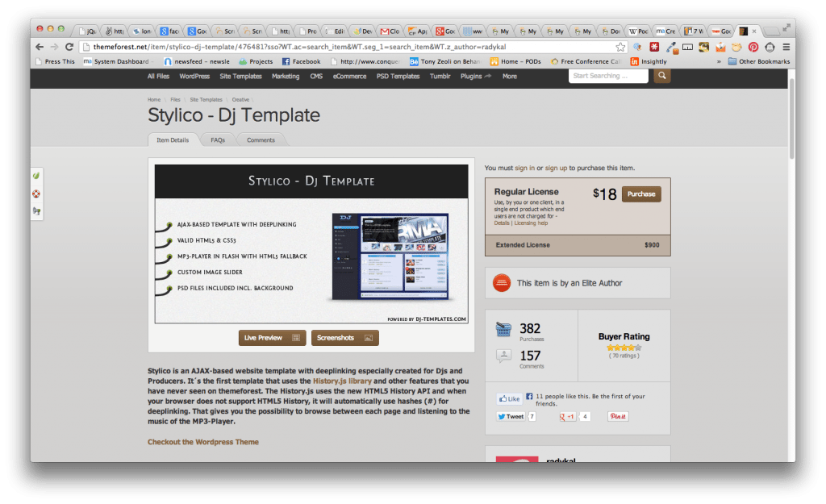Click the blue shopping basket purchases icon
Image resolution: width=826 pixels, height=504 pixels.
(503, 329)
